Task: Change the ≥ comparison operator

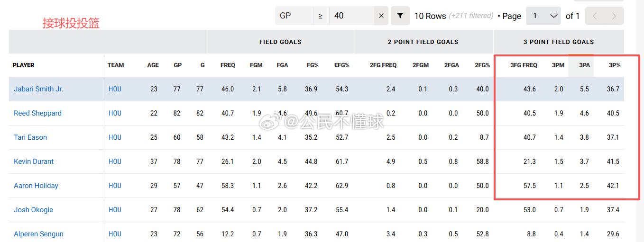Action: [321, 16]
